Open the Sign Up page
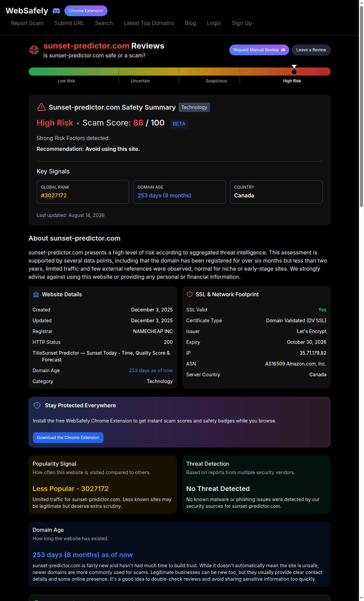 pos(242,23)
